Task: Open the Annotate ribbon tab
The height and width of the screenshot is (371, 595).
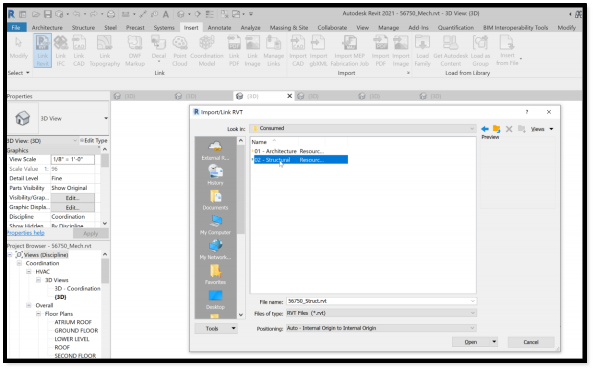Action: pyautogui.click(x=219, y=28)
